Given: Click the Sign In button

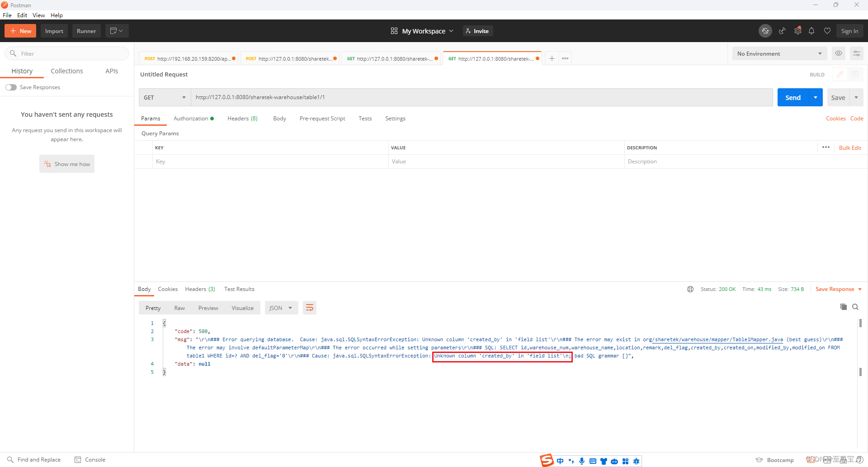Looking at the screenshot, I should [849, 31].
